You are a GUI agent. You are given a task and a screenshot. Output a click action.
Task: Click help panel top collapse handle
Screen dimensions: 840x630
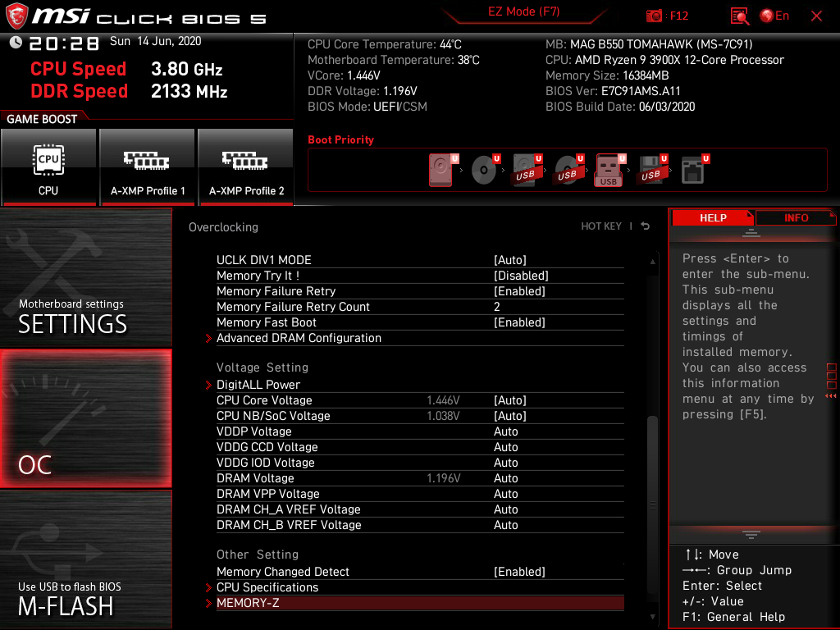coord(751,233)
